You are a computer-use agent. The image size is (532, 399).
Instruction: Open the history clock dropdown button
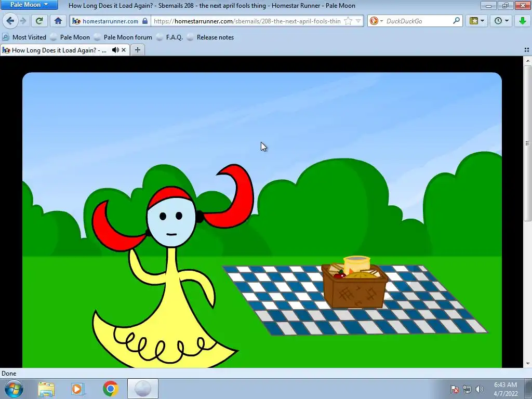501,21
